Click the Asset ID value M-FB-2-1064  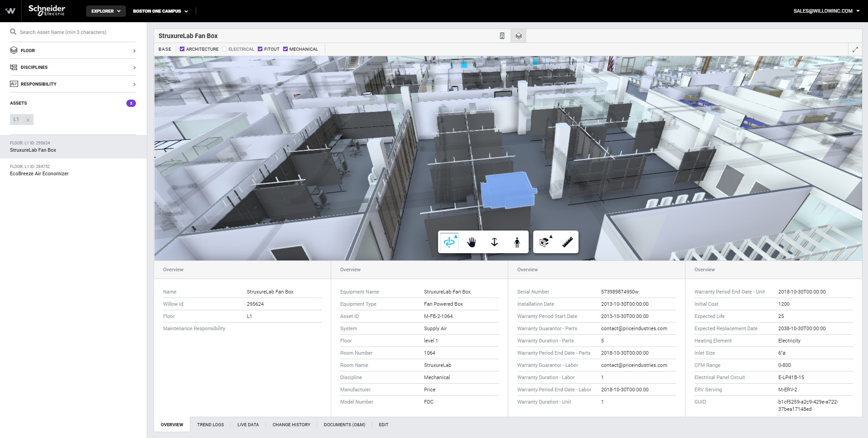(438, 316)
